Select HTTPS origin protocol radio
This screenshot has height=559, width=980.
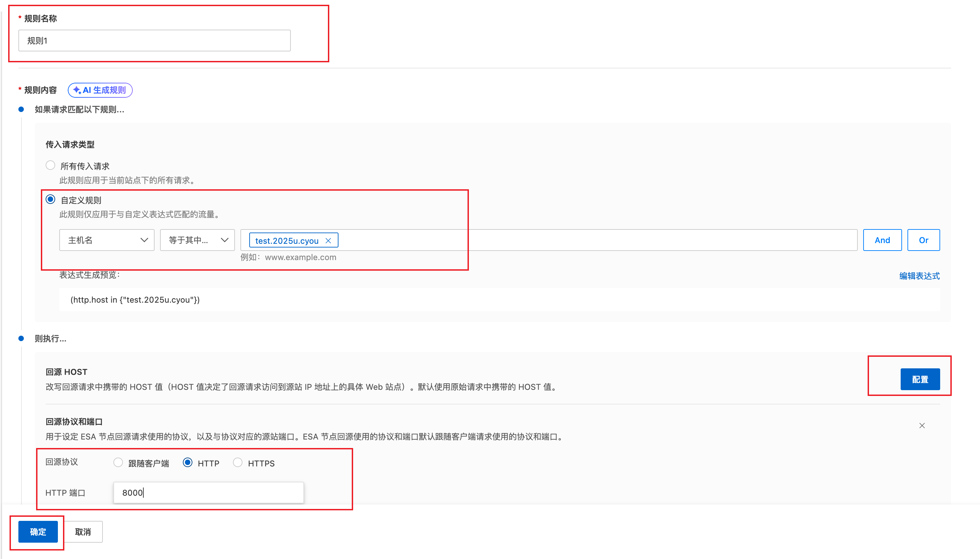238,463
